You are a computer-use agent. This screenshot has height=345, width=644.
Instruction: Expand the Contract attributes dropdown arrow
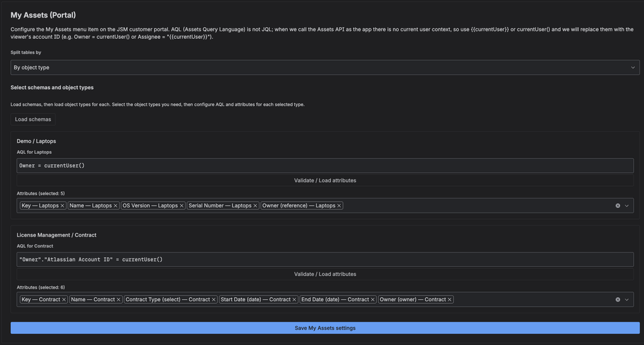tap(627, 300)
